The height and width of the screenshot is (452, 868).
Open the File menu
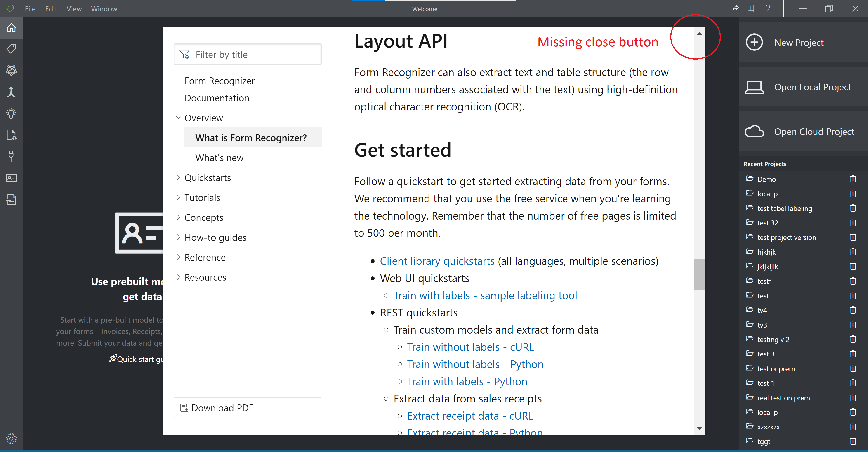(x=30, y=8)
